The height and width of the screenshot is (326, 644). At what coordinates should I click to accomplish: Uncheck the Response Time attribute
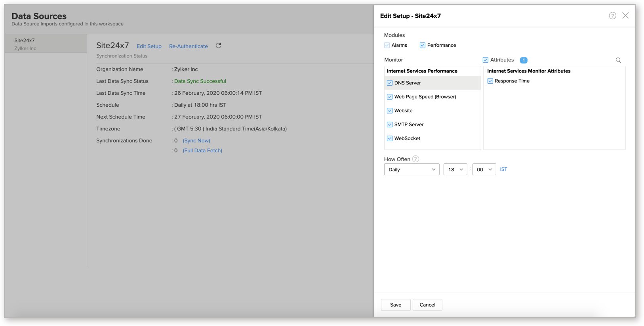coord(490,81)
